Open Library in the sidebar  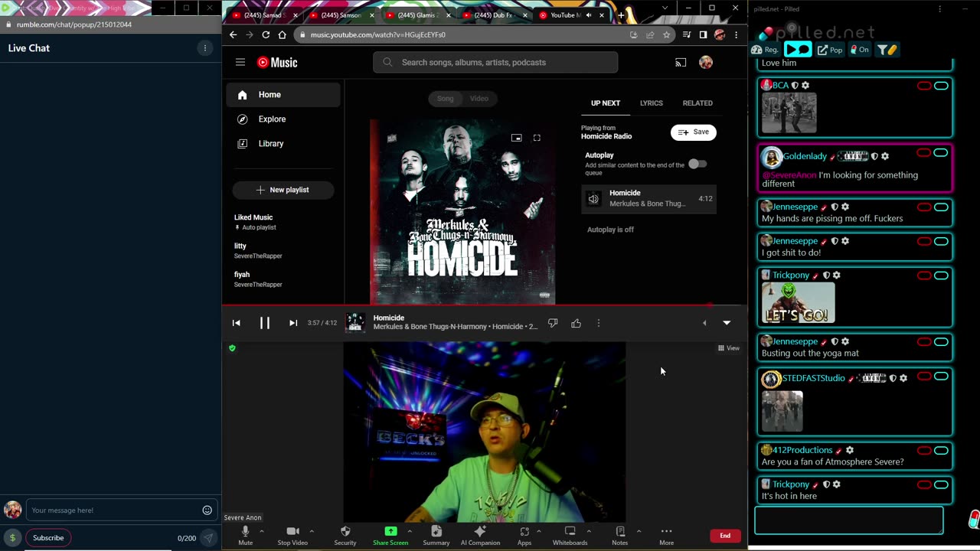coord(283,144)
